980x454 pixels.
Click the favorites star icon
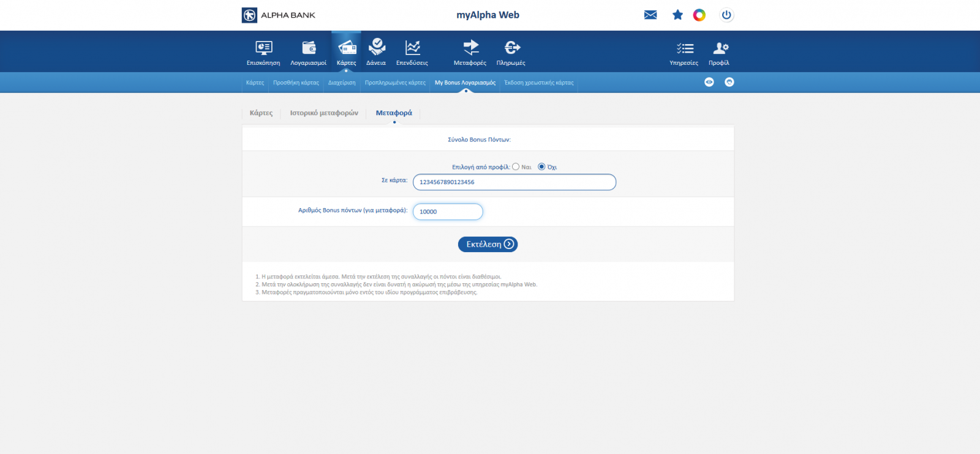pyautogui.click(x=677, y=15)
